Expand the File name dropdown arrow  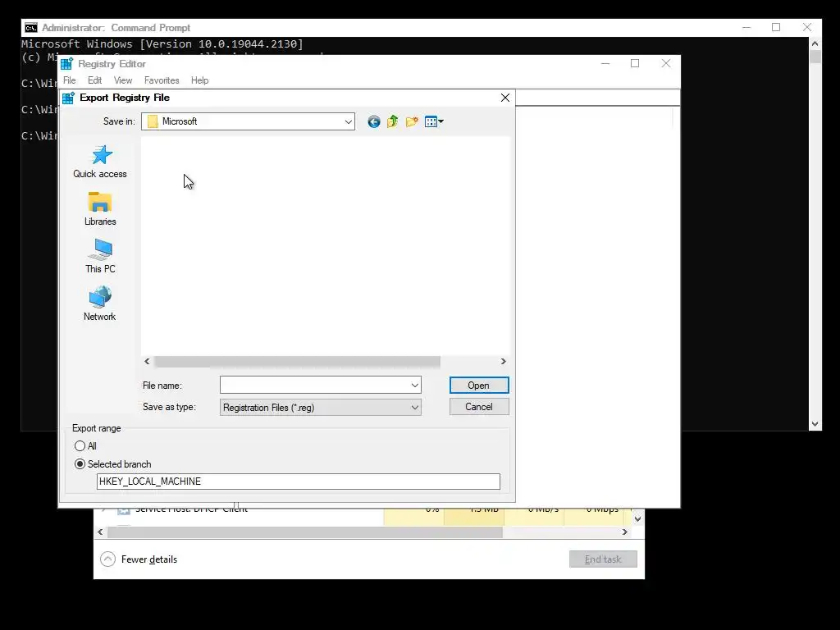[414, 386]
